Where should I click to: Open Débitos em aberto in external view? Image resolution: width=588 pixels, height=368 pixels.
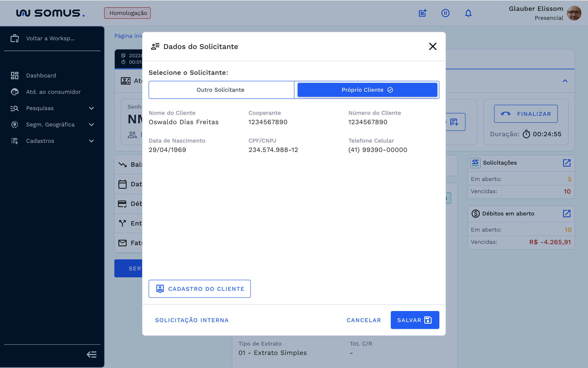[x=567, y=214]
